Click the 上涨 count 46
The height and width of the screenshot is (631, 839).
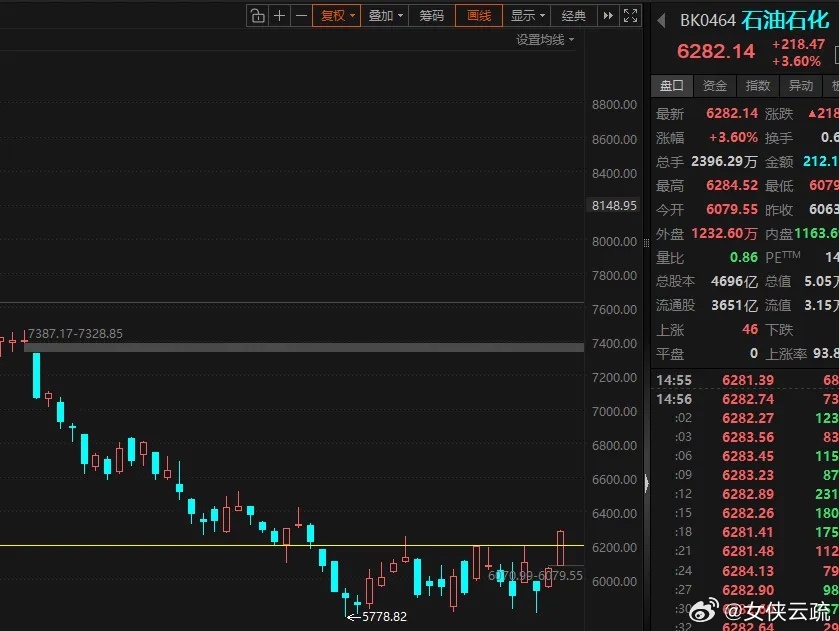coord(750,329)
